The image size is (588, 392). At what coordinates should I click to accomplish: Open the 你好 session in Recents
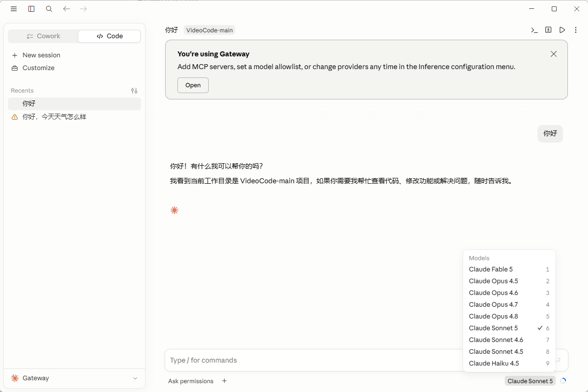point(74,103)
